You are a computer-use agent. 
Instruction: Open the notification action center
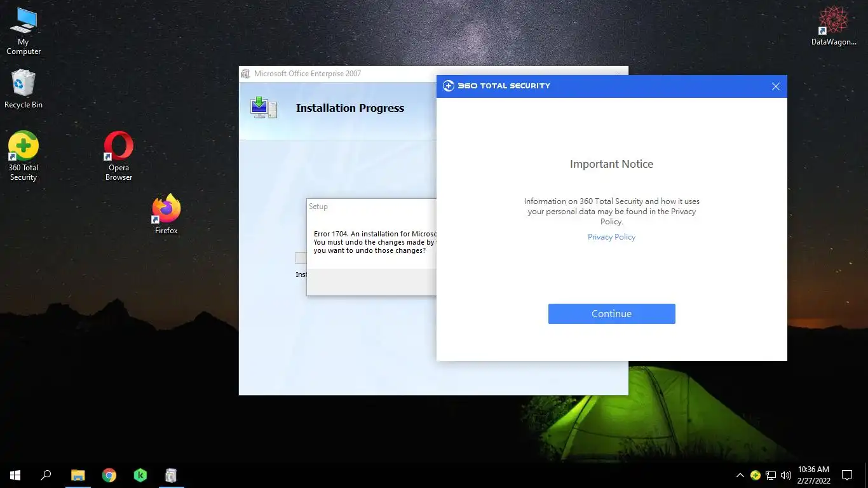847,475
